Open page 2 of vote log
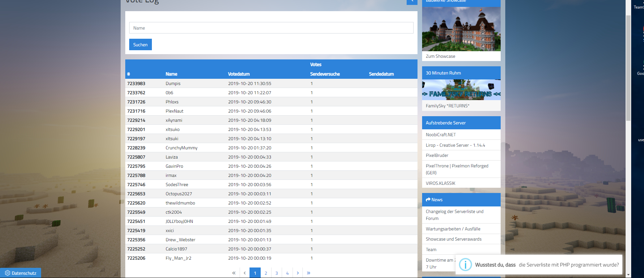 coord(266,273)
